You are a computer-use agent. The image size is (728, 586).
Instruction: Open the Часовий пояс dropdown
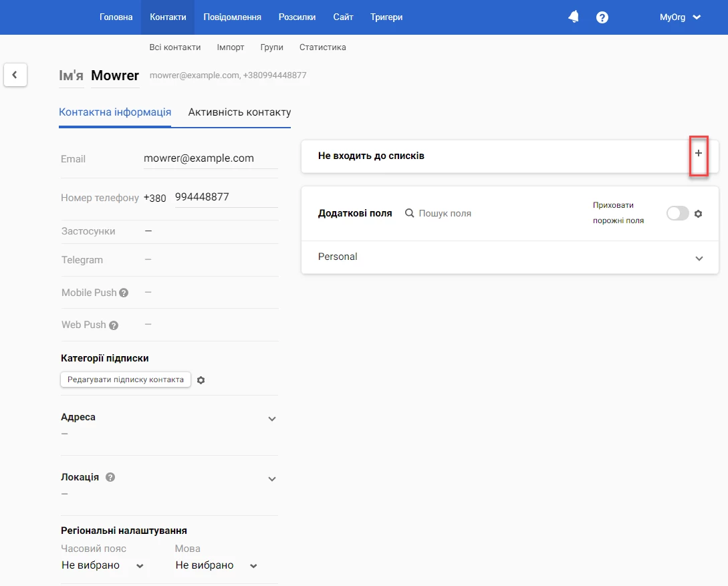pyautogui.click(x=102, y=565)
